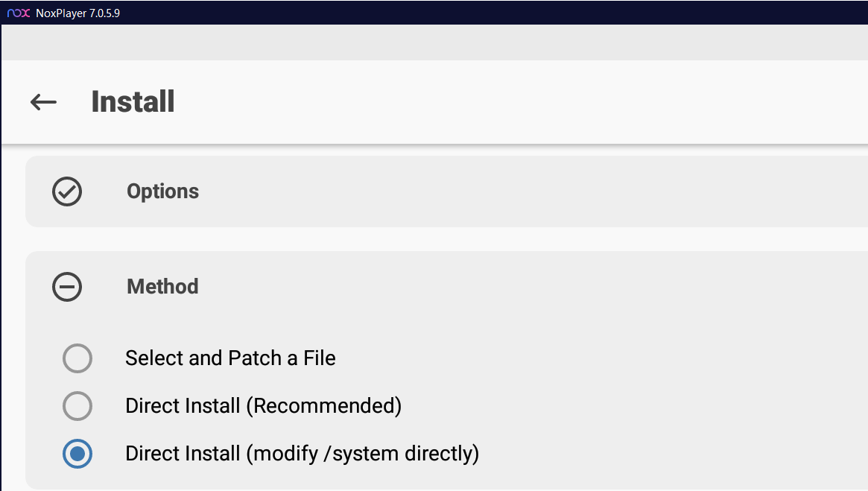Click the 'Direct Install (Recommended)' label text
The image size is (868, 491).
[264, 406]
